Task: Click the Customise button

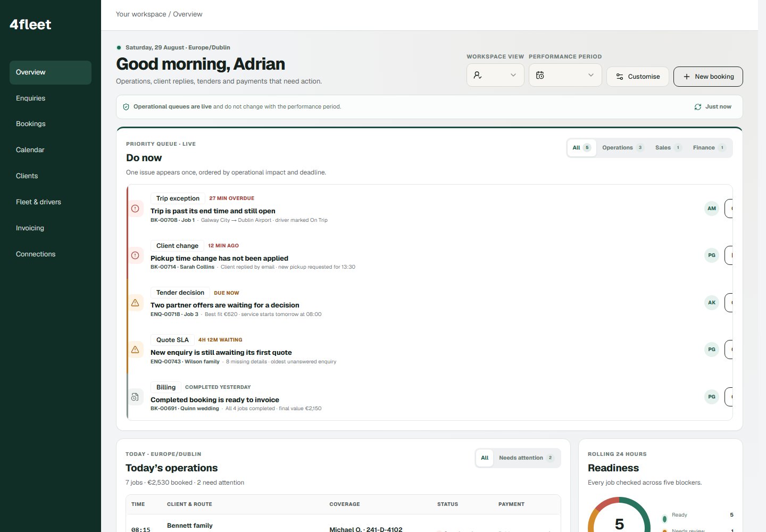Action: tap(638, 77)
